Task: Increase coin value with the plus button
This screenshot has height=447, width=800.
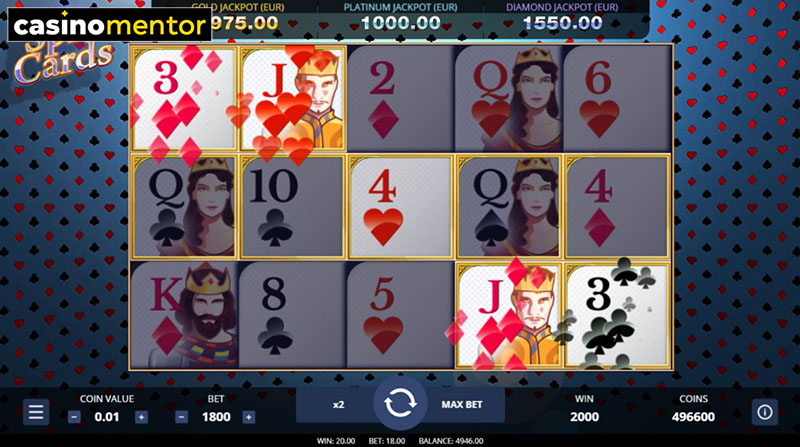Action: pyautogui.click(x=141, y=417)
